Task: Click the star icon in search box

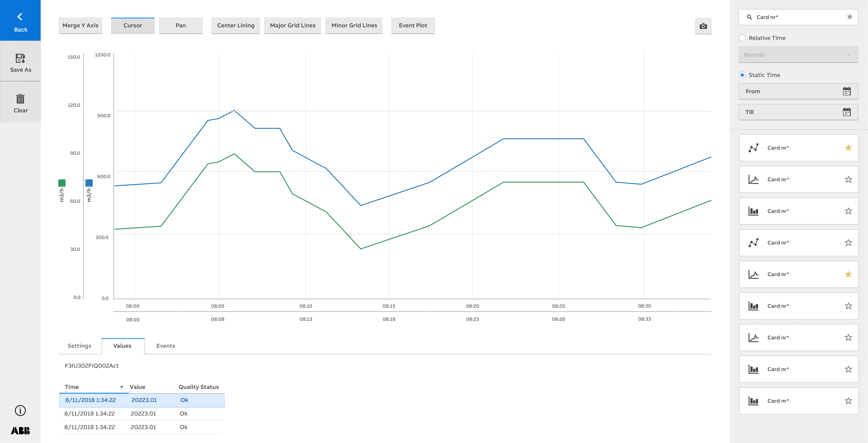Action: pos(849,17)
